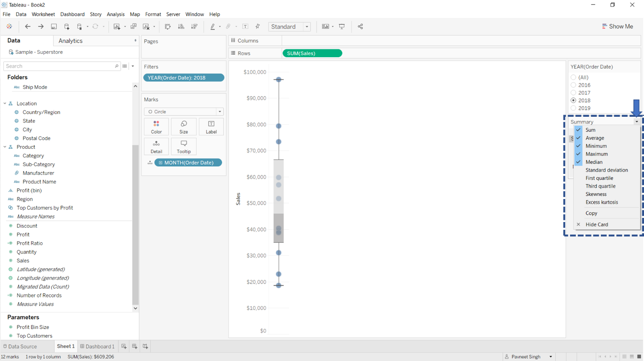This screenshot has height=361, width=644.
Task: Click the data pane Search field
Action: (62, 66)
